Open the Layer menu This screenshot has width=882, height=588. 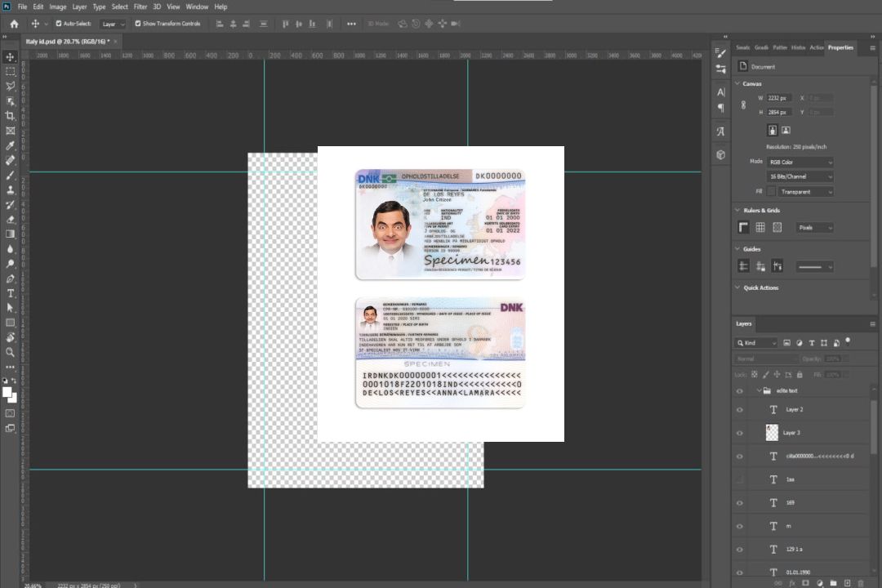79,7
